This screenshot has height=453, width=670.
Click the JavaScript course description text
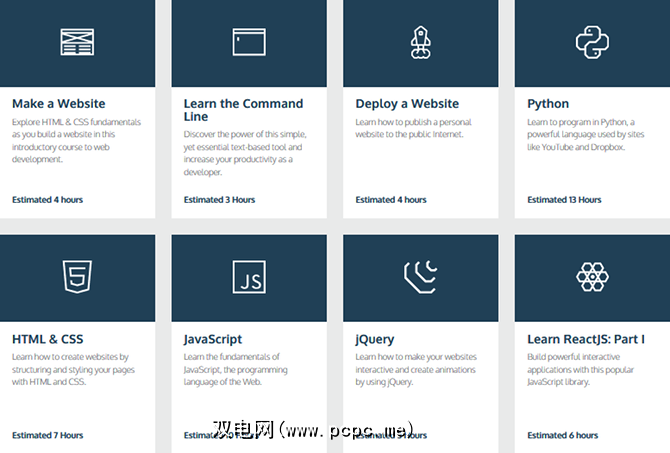236,369
